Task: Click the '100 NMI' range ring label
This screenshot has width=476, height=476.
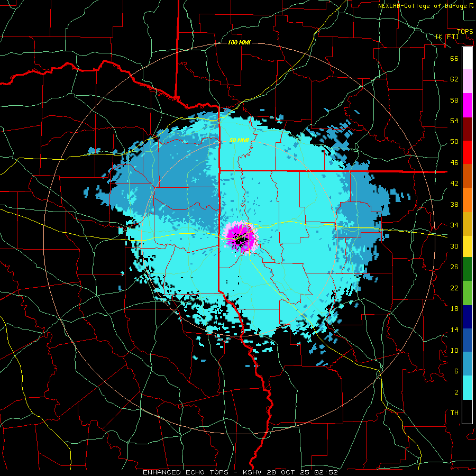Action: tap(239, 42)
